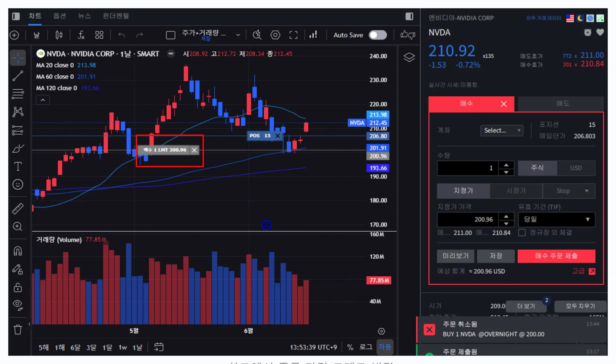The height and width of the screenshot is (364, 616).
Task: Cancel the buy limit order on chart
Action: coord(194,150)
